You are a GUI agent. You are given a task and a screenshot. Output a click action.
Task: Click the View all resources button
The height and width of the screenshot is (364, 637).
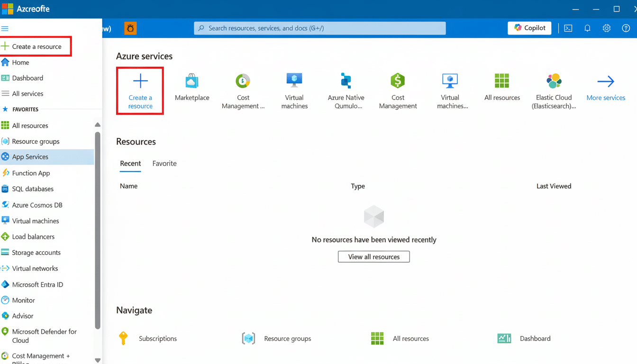373,256
